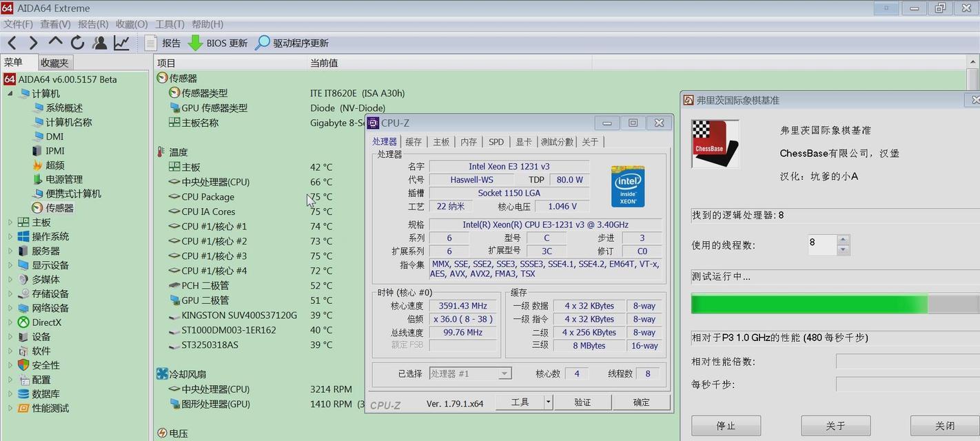Open CPU-Z 处理器 #1 selection dropdown
The width and height of the screenshot is (980, 441).
pos(504,373)
